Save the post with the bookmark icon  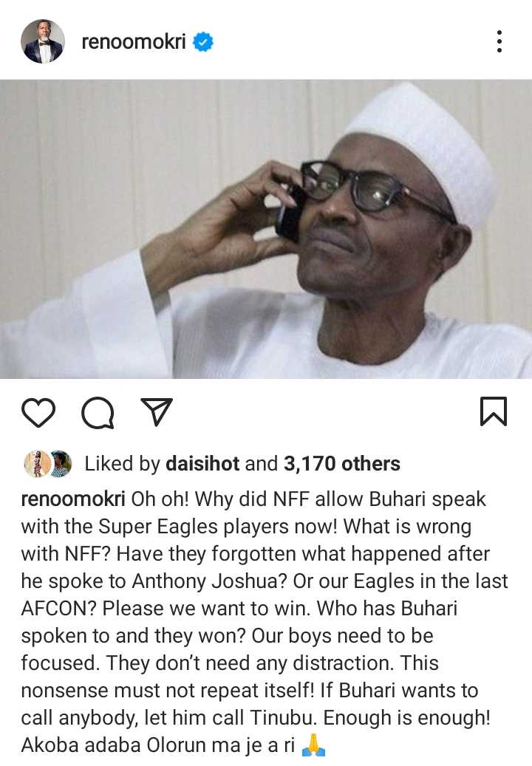click(494, 412)
